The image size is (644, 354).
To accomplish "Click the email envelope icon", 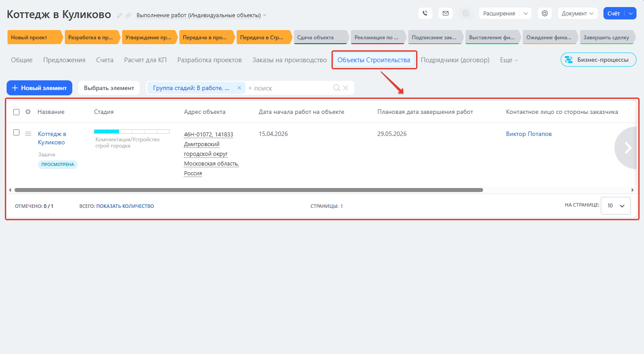I will point(445,13).
